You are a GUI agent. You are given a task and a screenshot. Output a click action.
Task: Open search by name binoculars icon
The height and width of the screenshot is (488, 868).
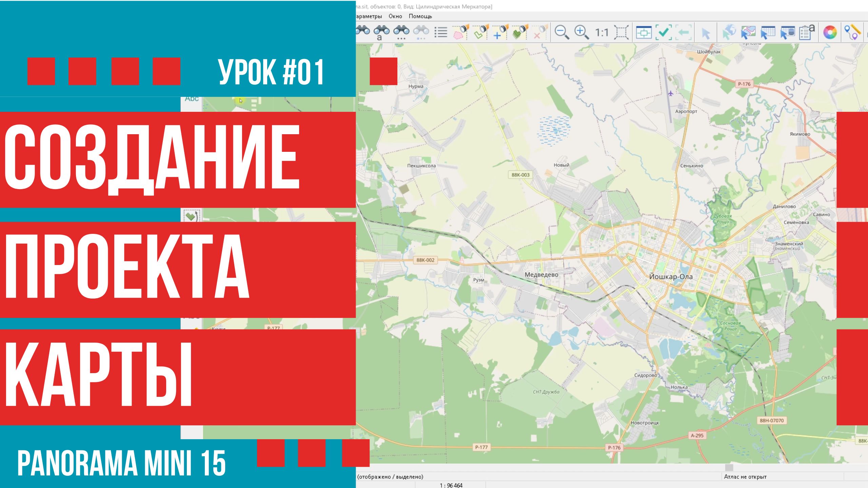tap(382, 32)
